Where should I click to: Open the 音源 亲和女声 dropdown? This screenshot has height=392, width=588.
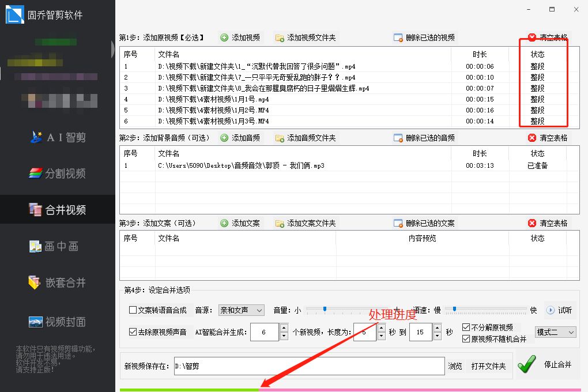tap(242, 310)
